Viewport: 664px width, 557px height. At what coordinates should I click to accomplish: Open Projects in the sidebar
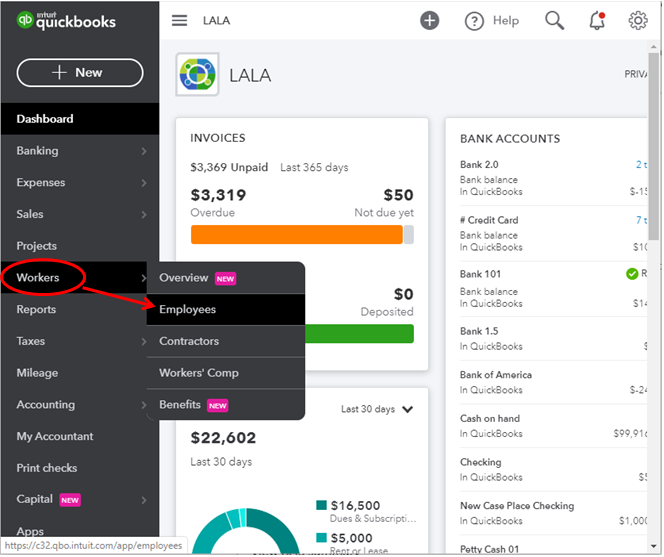pyautogui.click(x=36, y=246)
